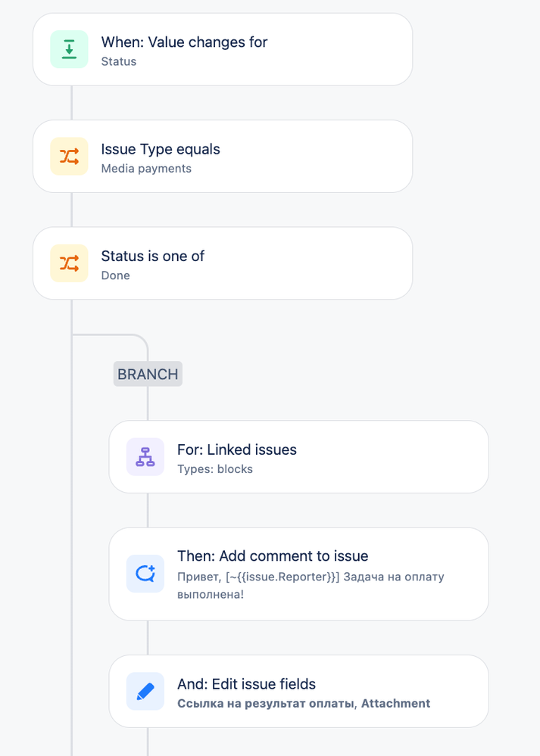Open the 'For: Linked issues' branch title
The width and height of the screenshot is (540, 756).
point(237,450)
